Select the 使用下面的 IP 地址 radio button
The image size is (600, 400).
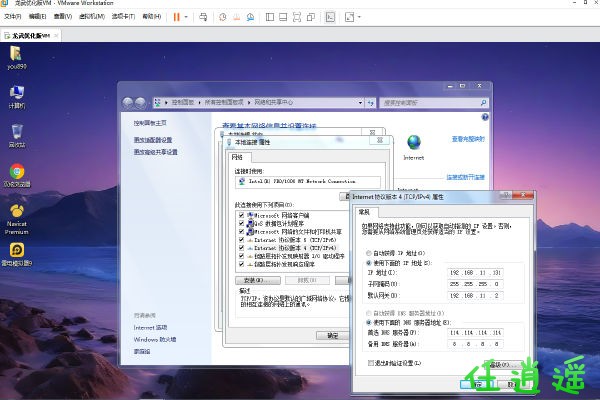(x=369, y=263)
